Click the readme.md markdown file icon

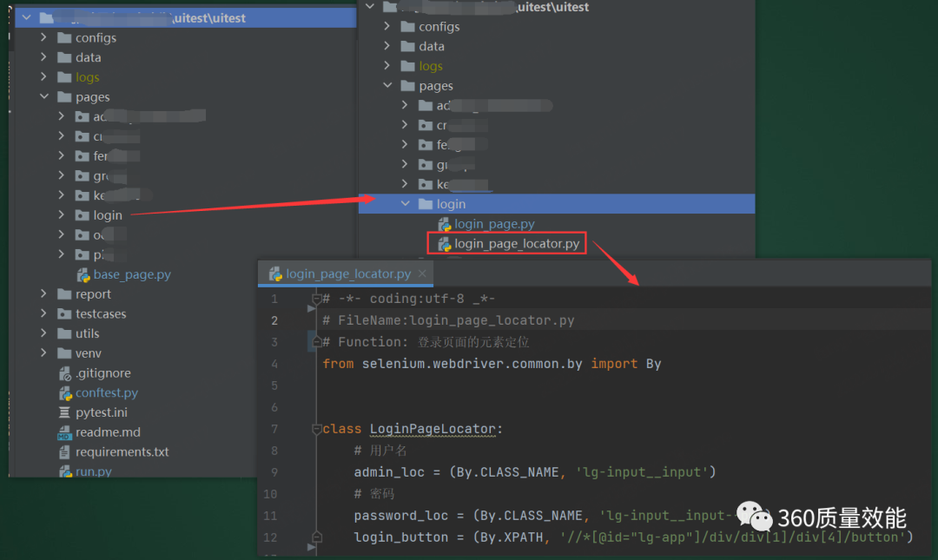(x=64, y=432)
